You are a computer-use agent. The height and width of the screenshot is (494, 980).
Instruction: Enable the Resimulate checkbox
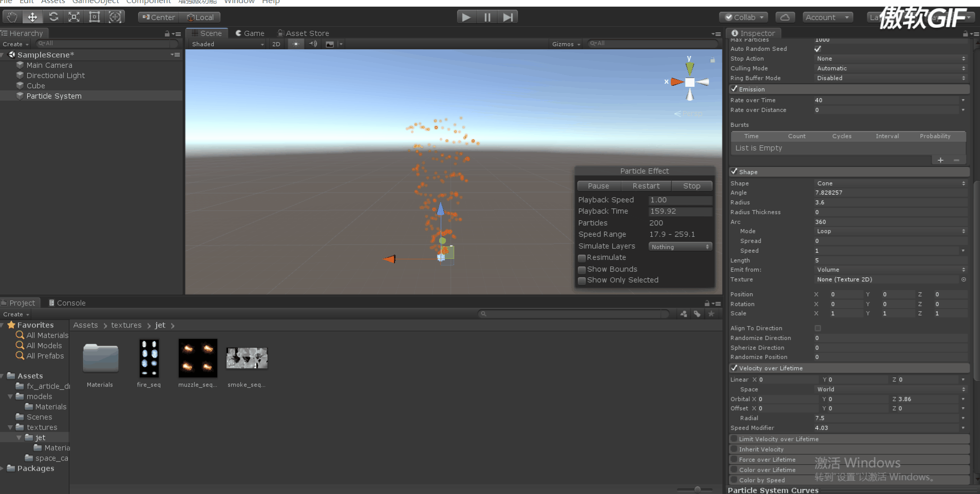(x=582, y=258)
